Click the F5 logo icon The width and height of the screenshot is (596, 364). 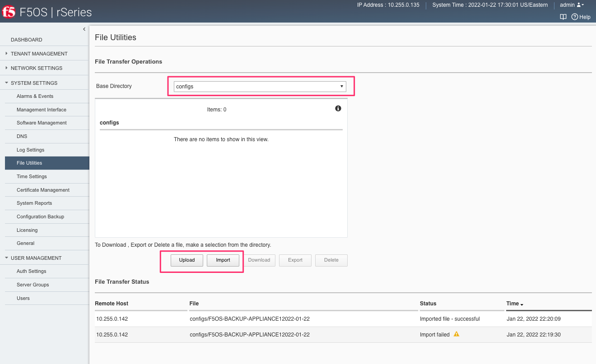tap(9, 12)
